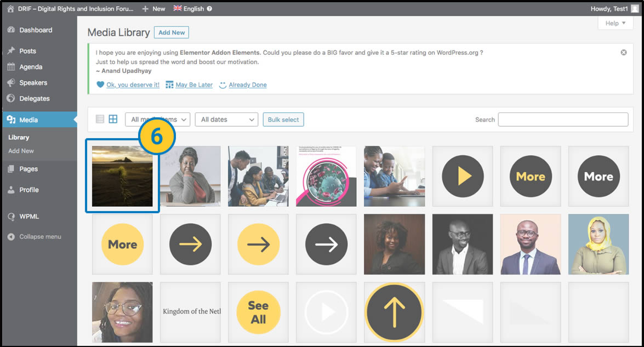Click the home icon in admin bar
The width and height of the screenshot is (644, 347).
tap(10, 8)
